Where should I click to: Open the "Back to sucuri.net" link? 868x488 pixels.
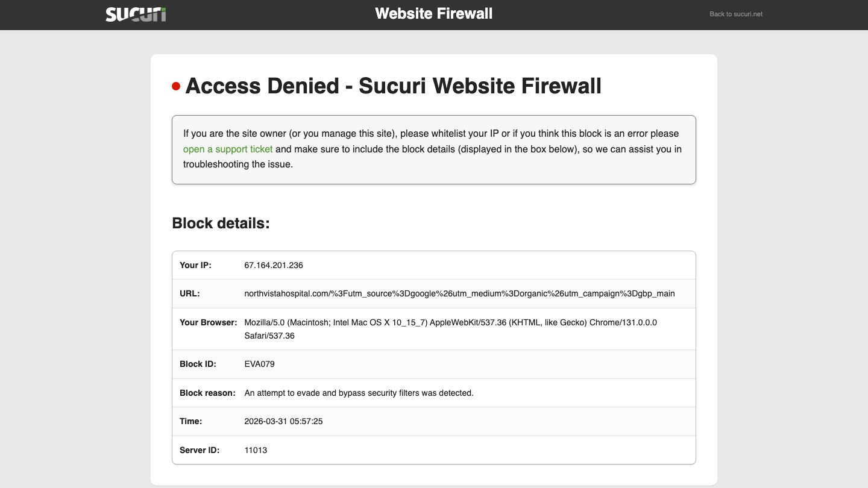click(735, 14)
